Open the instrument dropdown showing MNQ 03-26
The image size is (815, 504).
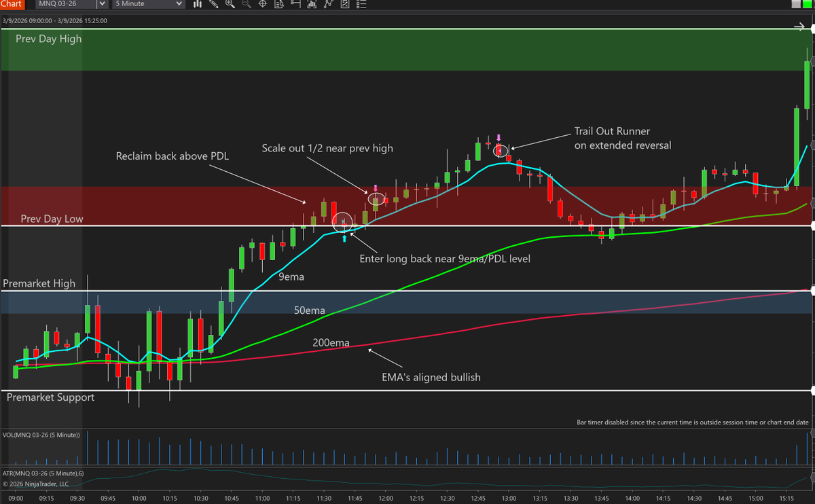[68, 4]
